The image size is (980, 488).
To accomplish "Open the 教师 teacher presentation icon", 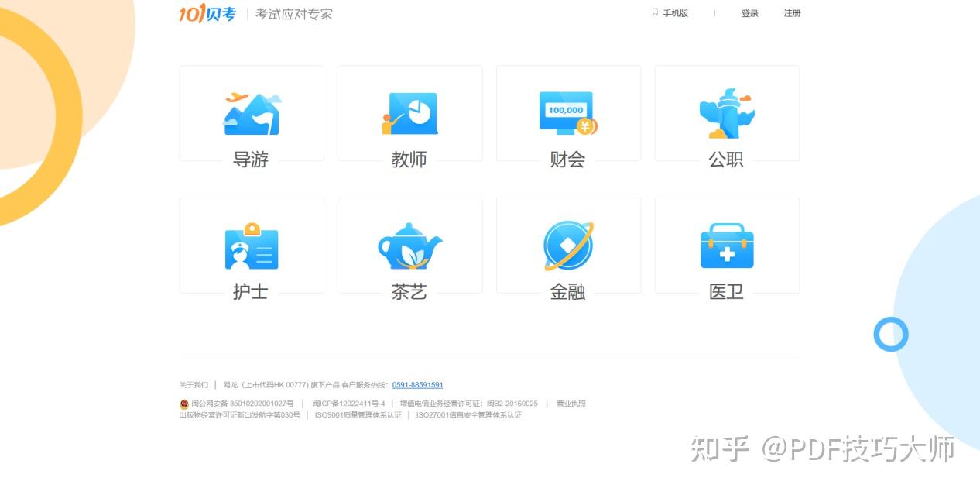I will pyautogui.click(x=409, y=114).
